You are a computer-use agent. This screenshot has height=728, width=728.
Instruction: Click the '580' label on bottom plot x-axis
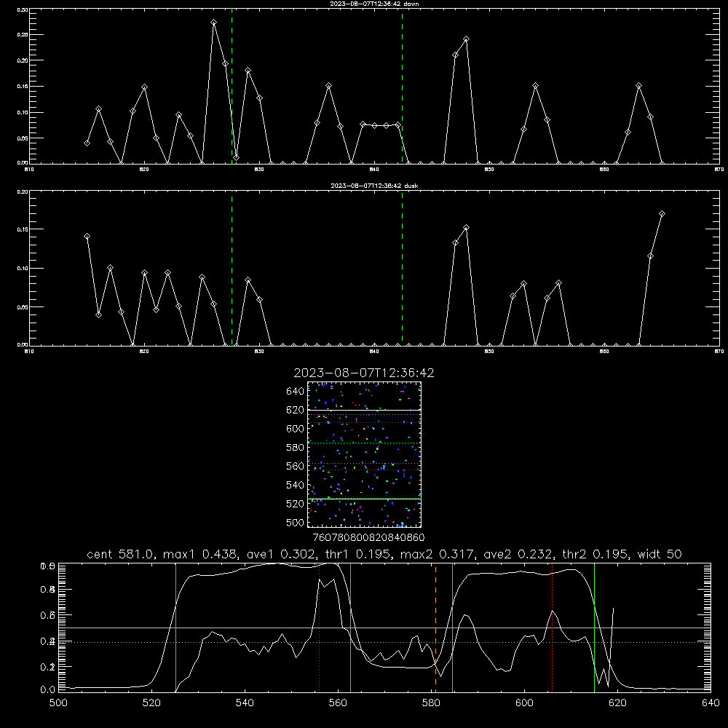pyautogui.click(x=431, y=703)
